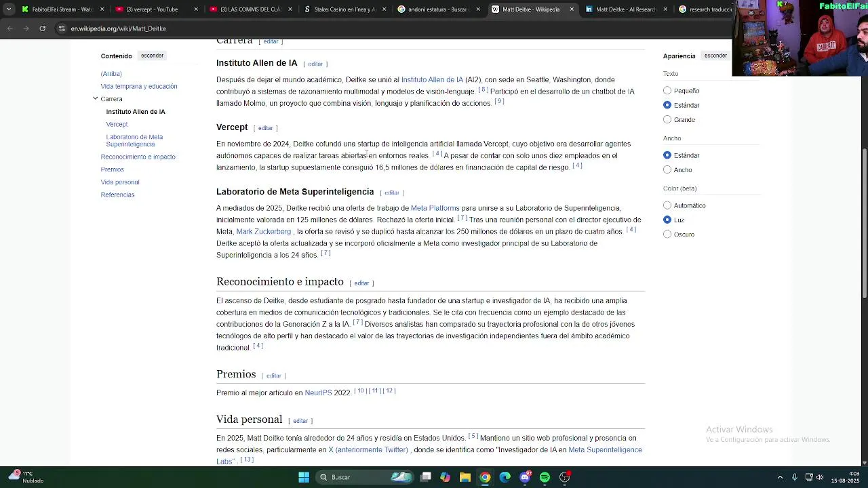This screenshot has width=868, height=488.
Task: Open the tab search chevron
Action: tap(8, 9)
